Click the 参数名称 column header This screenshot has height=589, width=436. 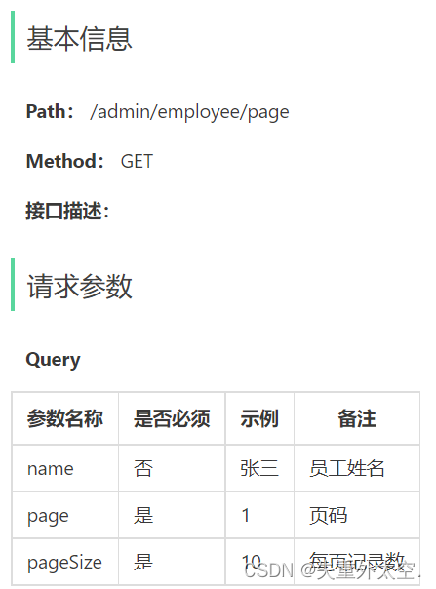click(x=65, y=419)
